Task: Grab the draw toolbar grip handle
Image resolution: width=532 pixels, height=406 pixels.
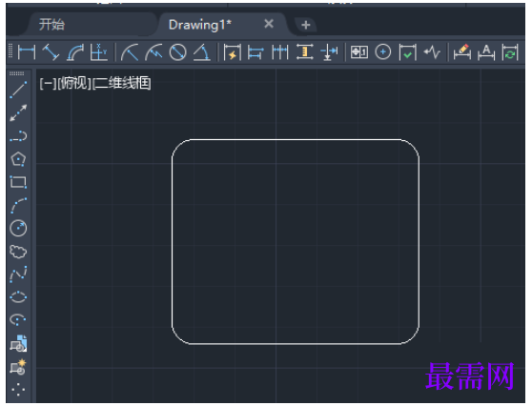Action: [17, 73]
